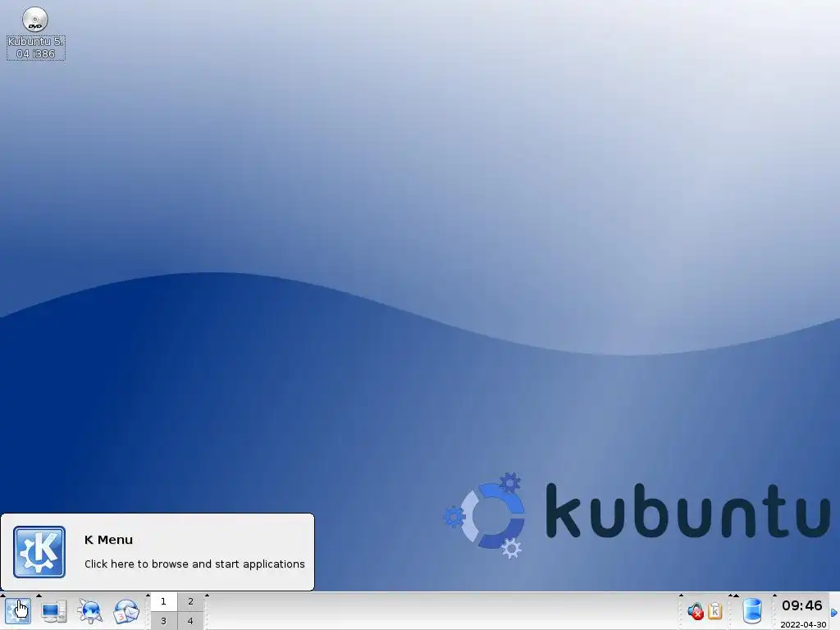This screenshot has height=630, width=840.
Task: Open the pager applet handle menu arrow
Action: coord(148,596)
